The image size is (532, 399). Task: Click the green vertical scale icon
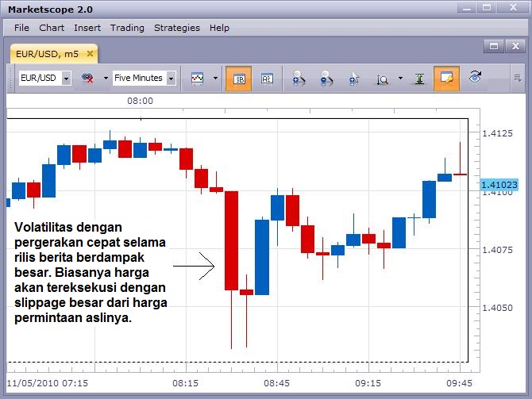(x=419, y=79)
